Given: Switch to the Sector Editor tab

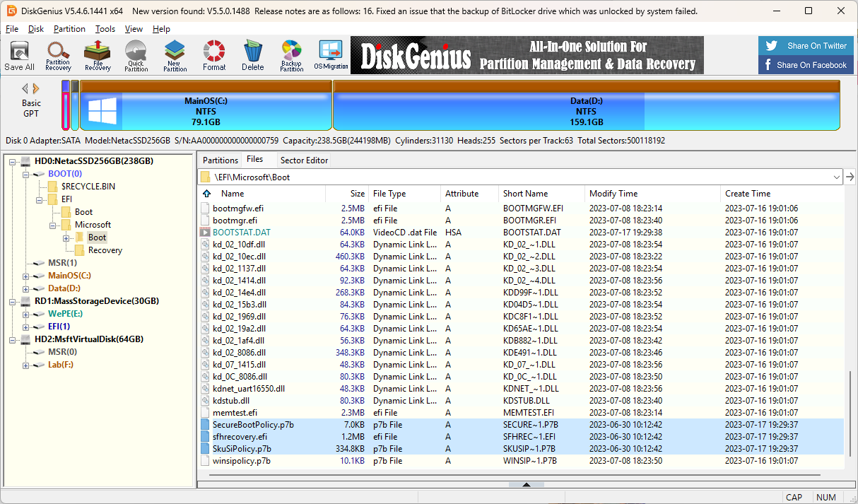Looking at the screenshot, I should (304, 160).
